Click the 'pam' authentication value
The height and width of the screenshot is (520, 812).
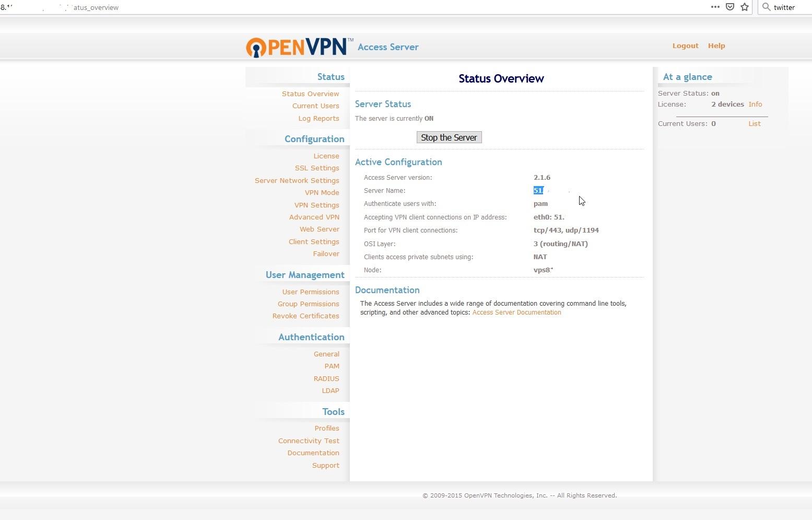coord(540,204)
